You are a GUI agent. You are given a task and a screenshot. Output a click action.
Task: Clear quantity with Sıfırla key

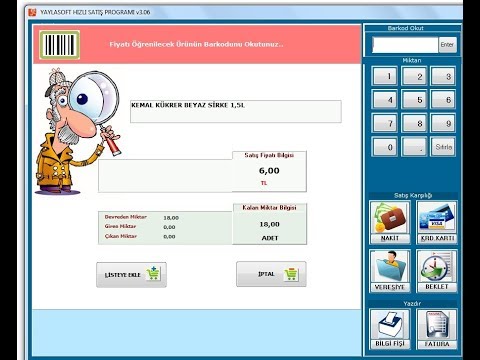(443, 147)
